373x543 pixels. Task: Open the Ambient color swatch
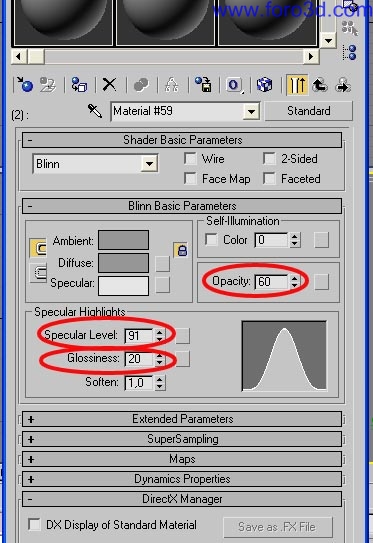point(124,240)
